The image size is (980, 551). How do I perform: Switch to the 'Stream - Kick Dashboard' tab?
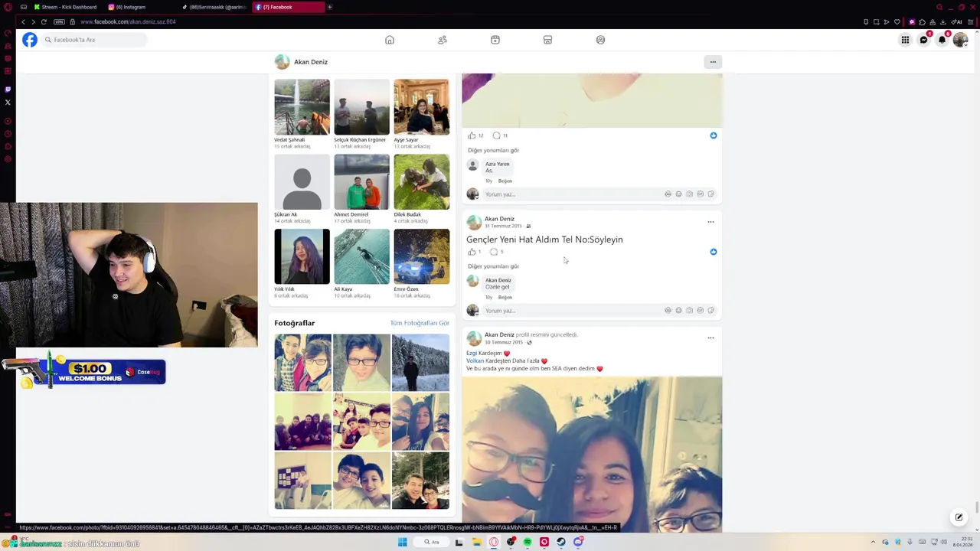click(x=67, y=7)
